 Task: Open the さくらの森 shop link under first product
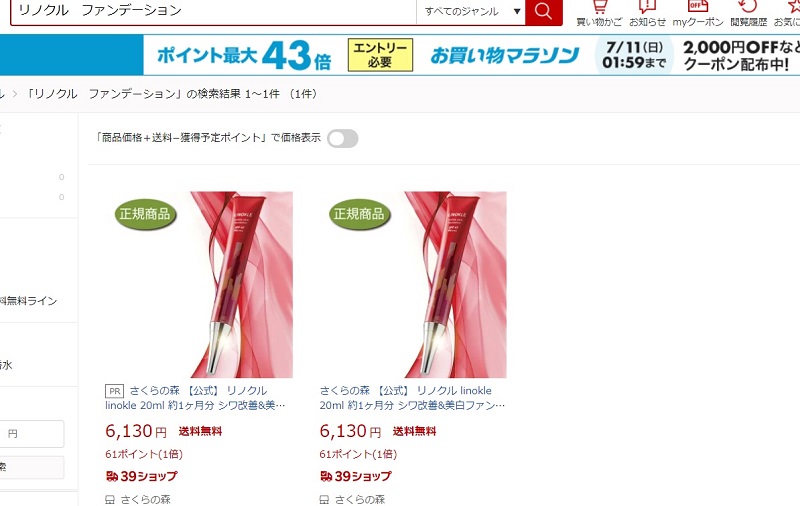point(145,500)
